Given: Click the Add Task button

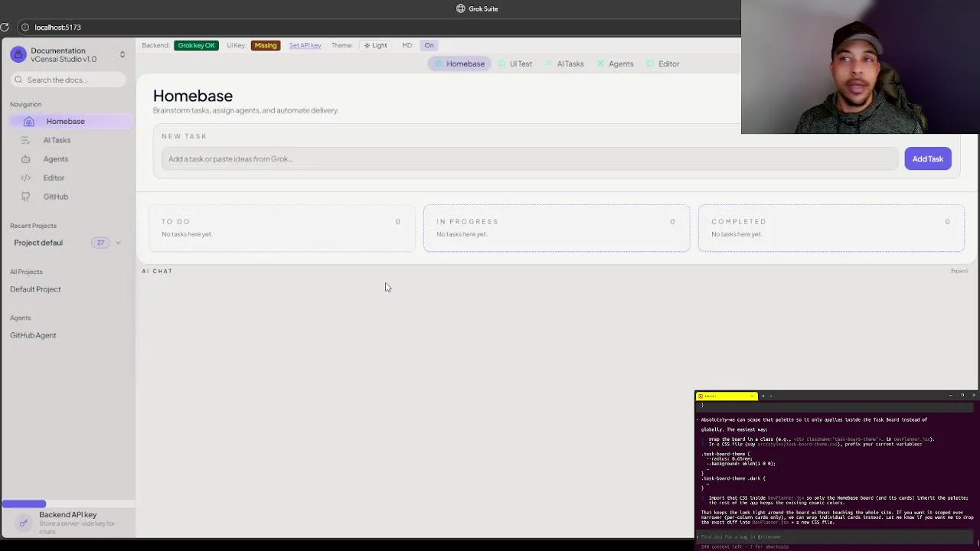Looking at the screenshot, I should (927, 159).
